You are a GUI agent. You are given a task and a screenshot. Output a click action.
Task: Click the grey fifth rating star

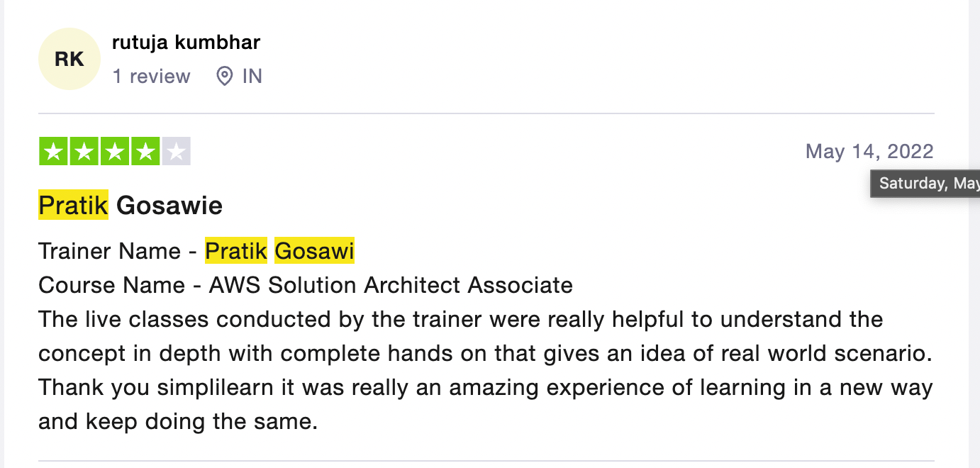[x=176, y=152]
